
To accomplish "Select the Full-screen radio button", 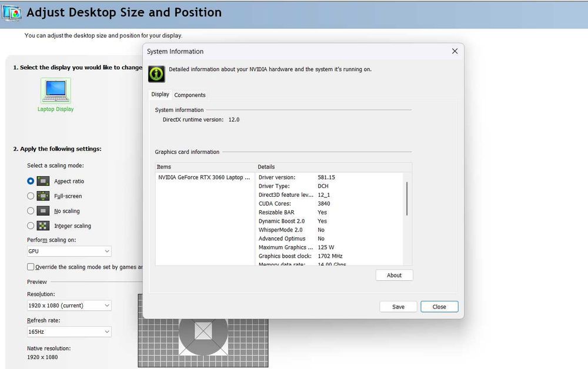I will 31,196.
